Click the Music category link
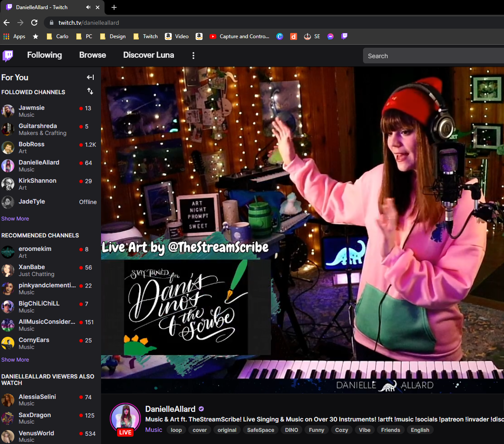This screenshot has height=444, width=504. [154, 430]
